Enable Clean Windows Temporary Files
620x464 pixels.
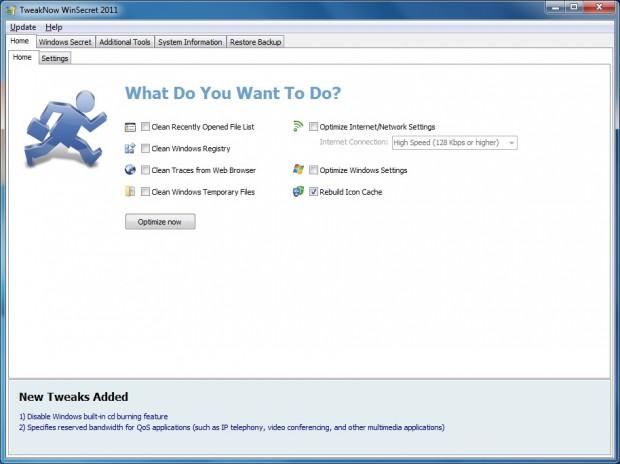(x=146, y=192)
